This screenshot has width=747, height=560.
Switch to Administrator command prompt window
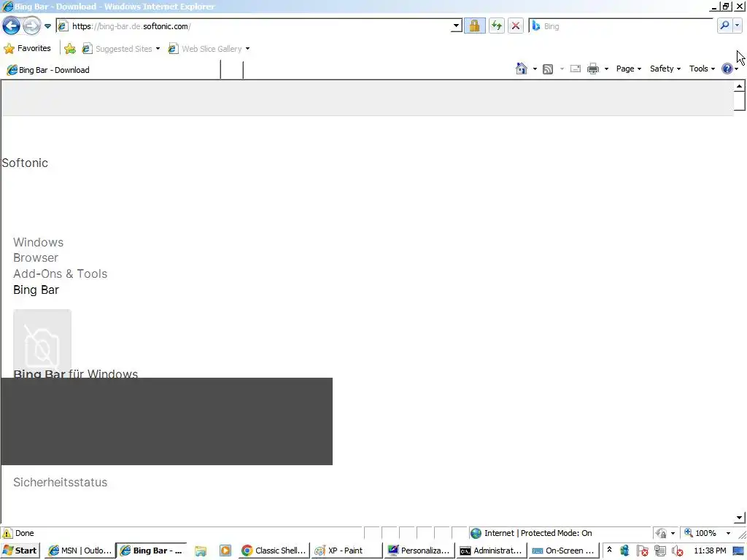pos(492,551)
